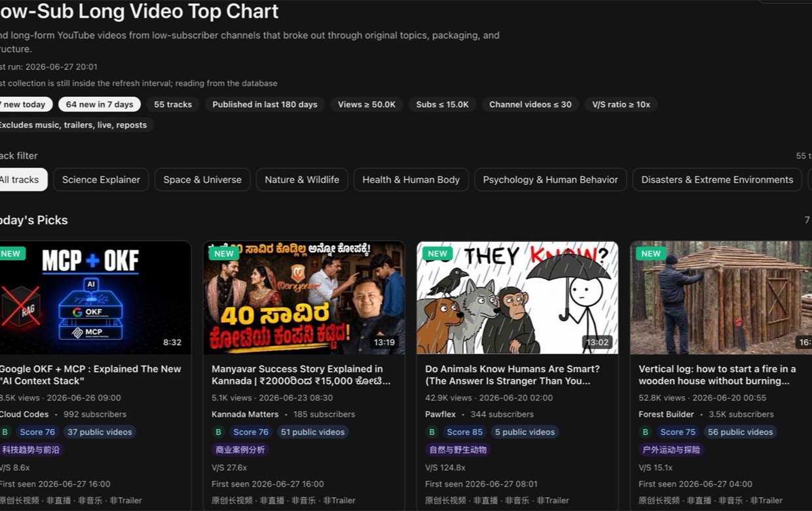This screenshot has width=812, height=511.
Task: Click the '56 public videos' badge
Action: (741, 432)
